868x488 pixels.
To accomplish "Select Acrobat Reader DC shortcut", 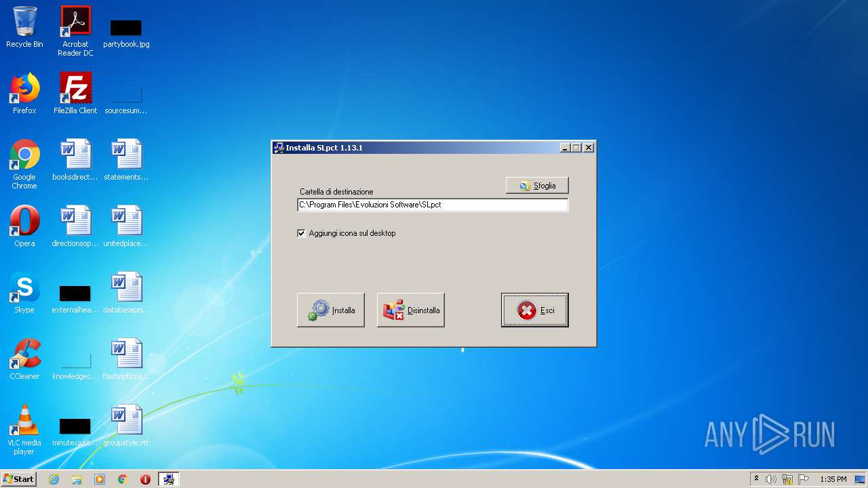I will 75,31.
